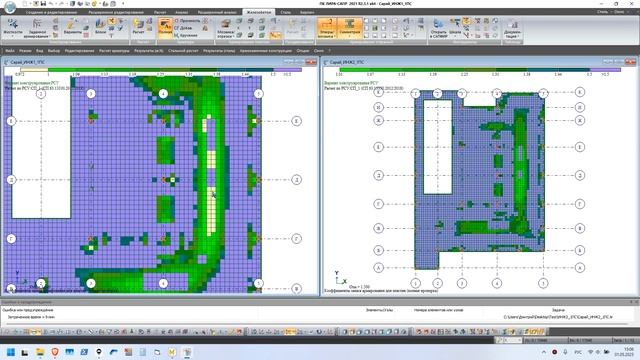640x360 pixels.
Task: Switch to Расширенное редактирование ribbon tab
Action: pos(116,12)
